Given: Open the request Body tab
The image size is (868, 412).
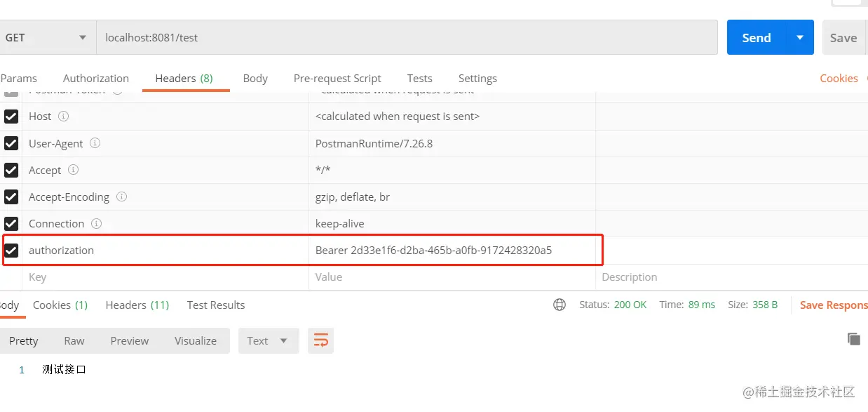Looking at the screenshot, I should point(255,79).
